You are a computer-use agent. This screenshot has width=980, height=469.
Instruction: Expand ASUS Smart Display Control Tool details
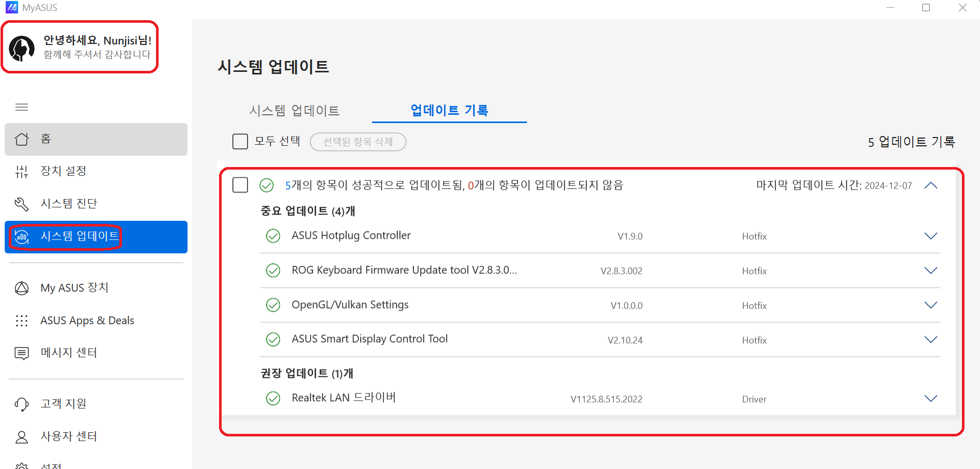[931, 340]
